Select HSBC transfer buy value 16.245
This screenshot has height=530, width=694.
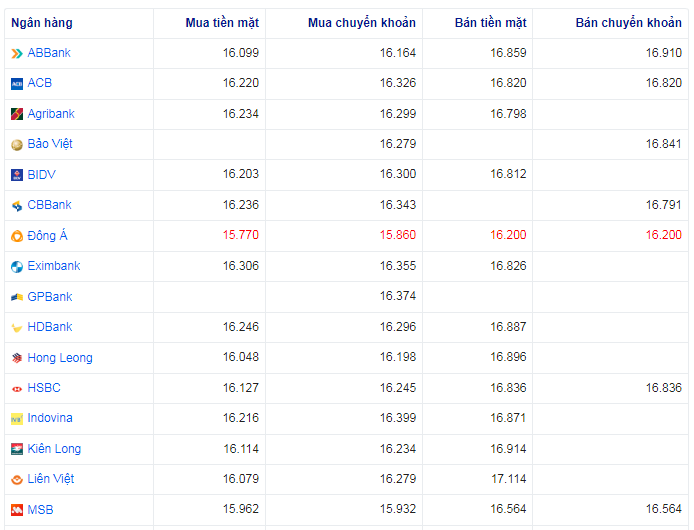tap(398, 388)
